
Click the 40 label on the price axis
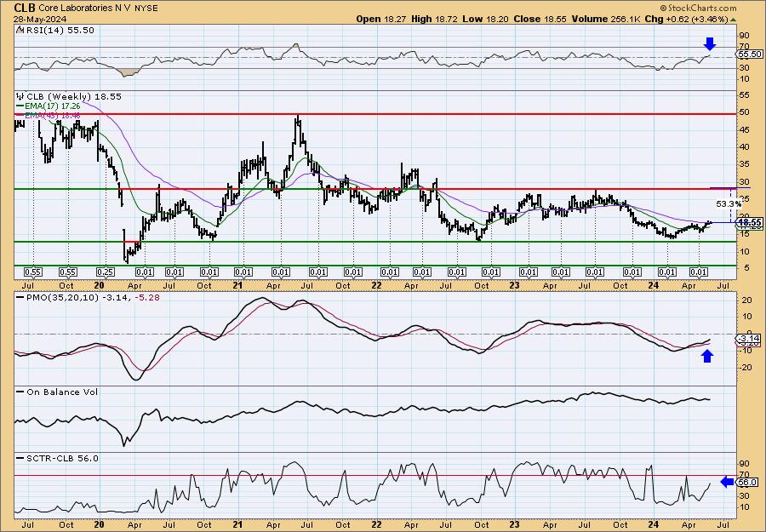tap(745, 146)
